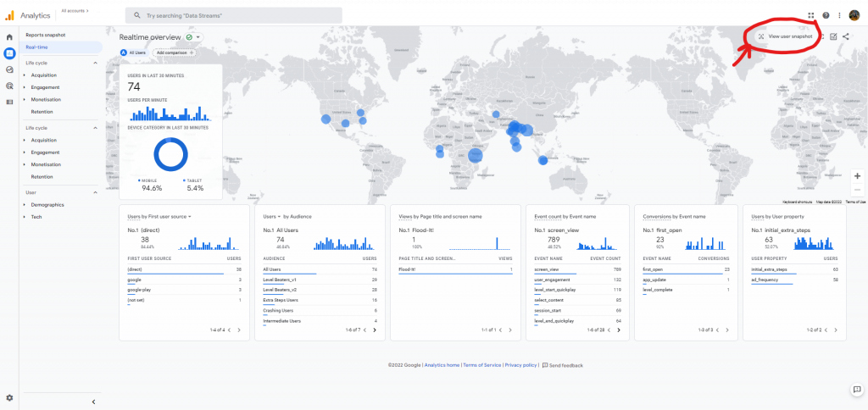Collapse the User section in the navigation
The width and height of the screenshot is (868, 410).
(95, 192)
